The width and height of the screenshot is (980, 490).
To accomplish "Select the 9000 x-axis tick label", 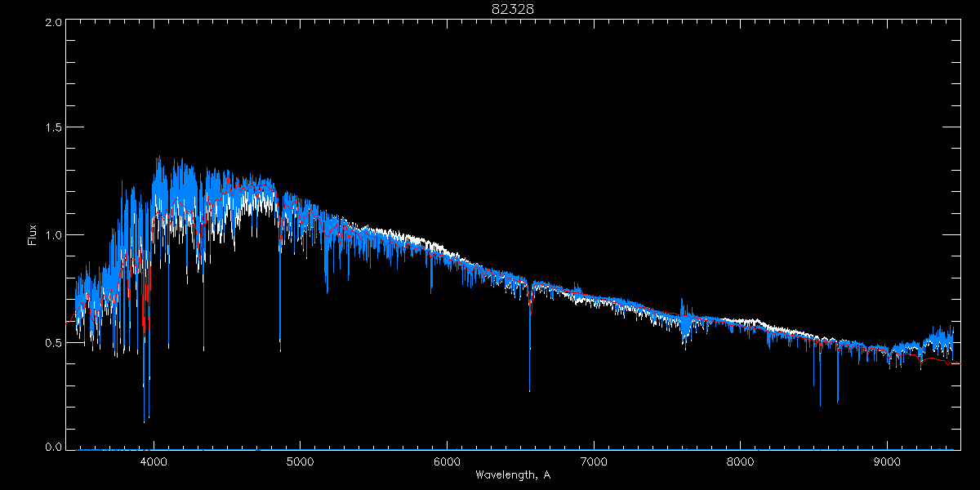I will [888, 460].
